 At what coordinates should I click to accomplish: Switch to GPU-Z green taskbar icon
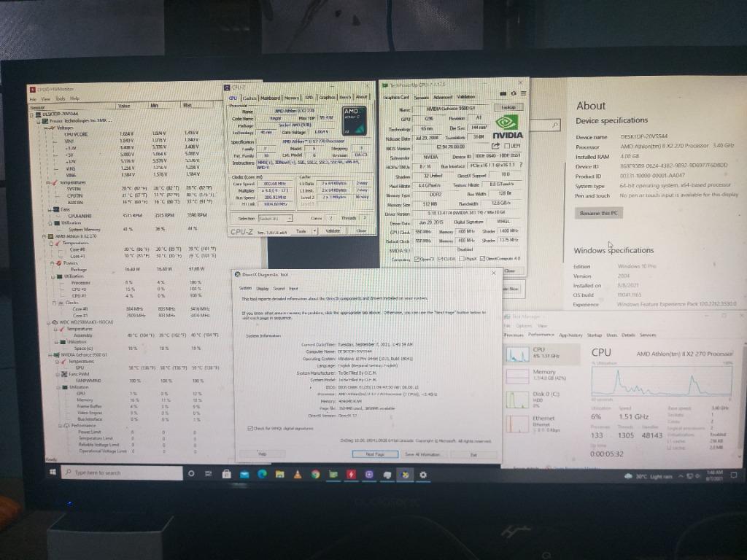point(333,474)
